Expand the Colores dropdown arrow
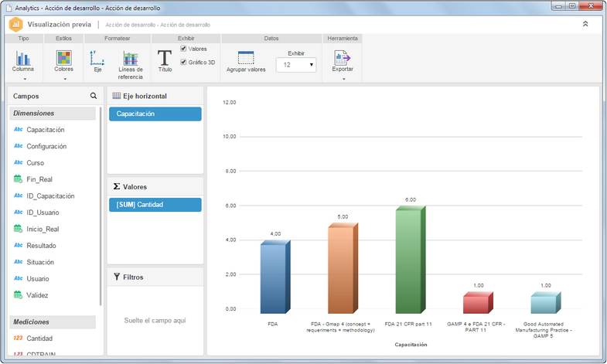607x364 pixels. [x=65, y=79]
